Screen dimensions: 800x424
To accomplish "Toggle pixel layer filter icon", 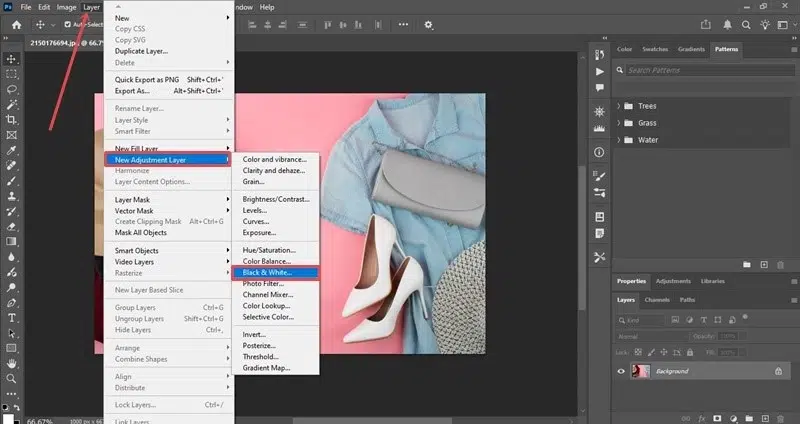I will [676, 320].
